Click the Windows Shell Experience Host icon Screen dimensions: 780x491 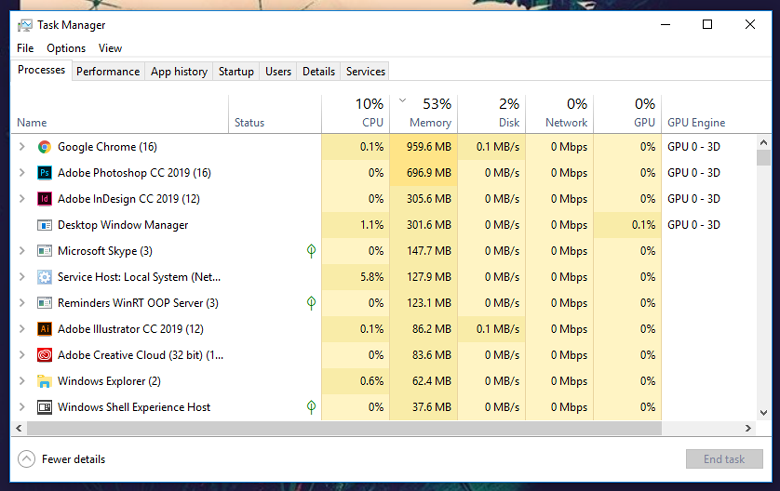pyautogui.click(x=44, y=407)
